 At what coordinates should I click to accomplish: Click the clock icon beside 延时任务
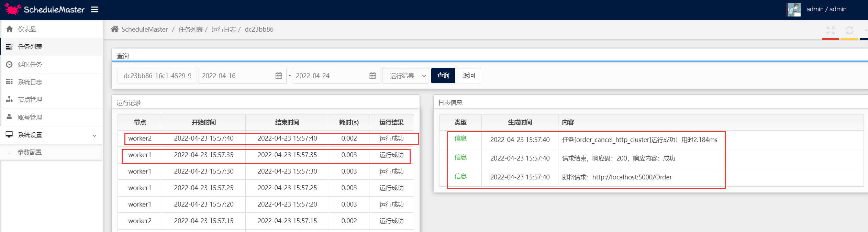[9, 64]
